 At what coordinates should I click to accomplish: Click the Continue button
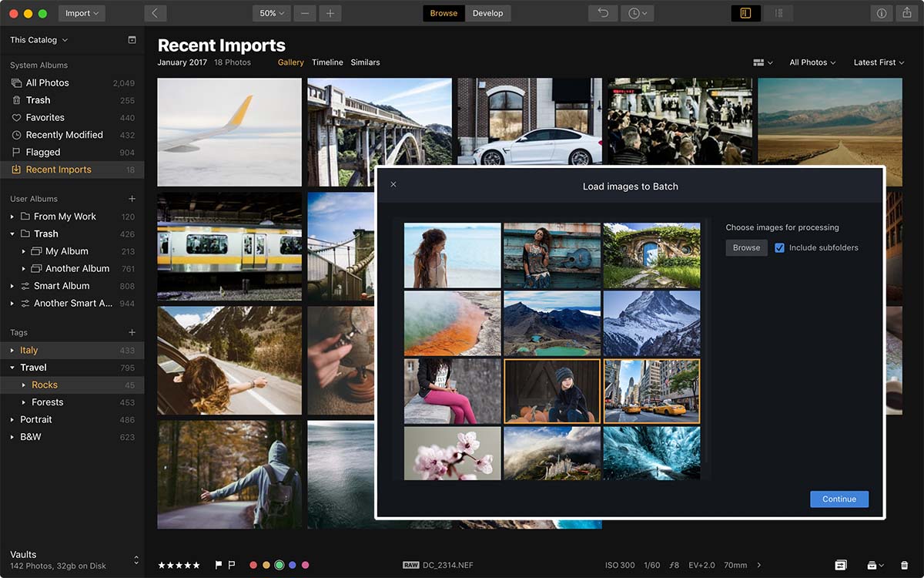pyautogui.click(x=839, y=499)
